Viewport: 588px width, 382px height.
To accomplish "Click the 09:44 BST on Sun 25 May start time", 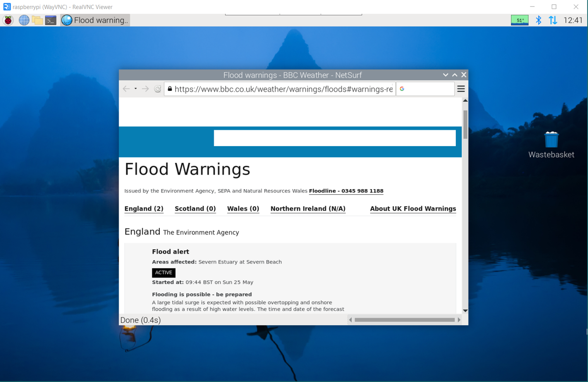I will click(x=219, y=282).
